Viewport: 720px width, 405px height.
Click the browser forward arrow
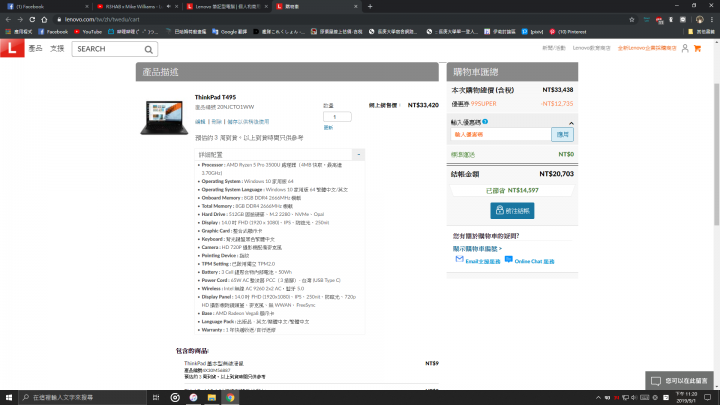20,19
